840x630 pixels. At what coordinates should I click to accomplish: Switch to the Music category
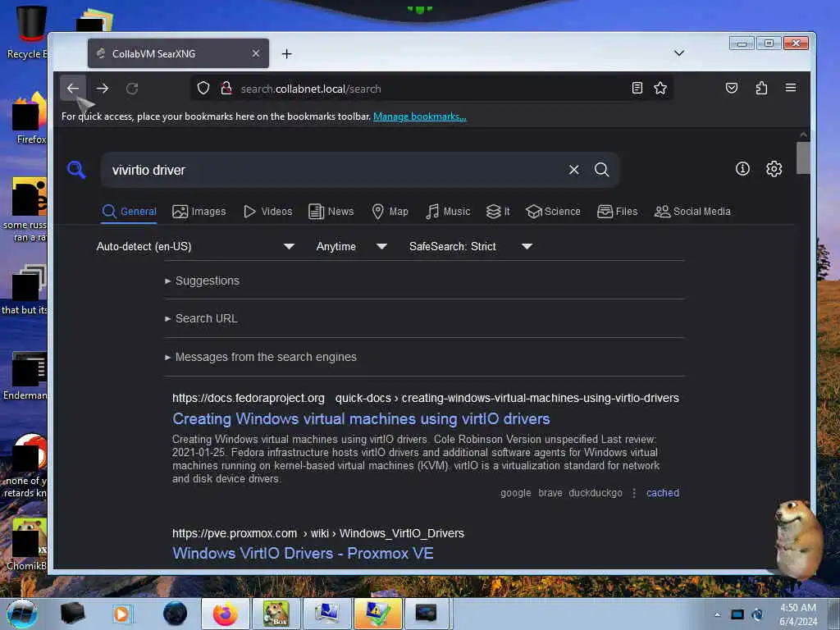(x=448, y=212)
